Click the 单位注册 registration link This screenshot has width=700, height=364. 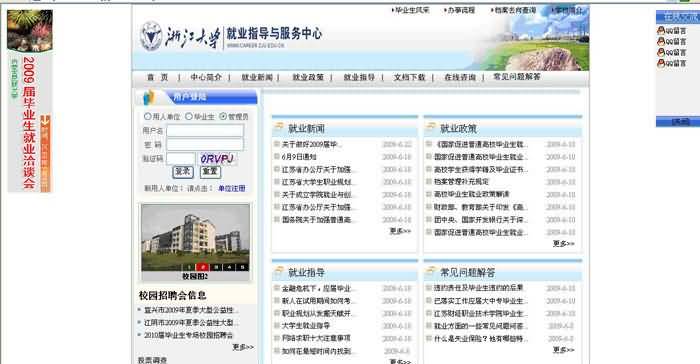pos(232,188)
